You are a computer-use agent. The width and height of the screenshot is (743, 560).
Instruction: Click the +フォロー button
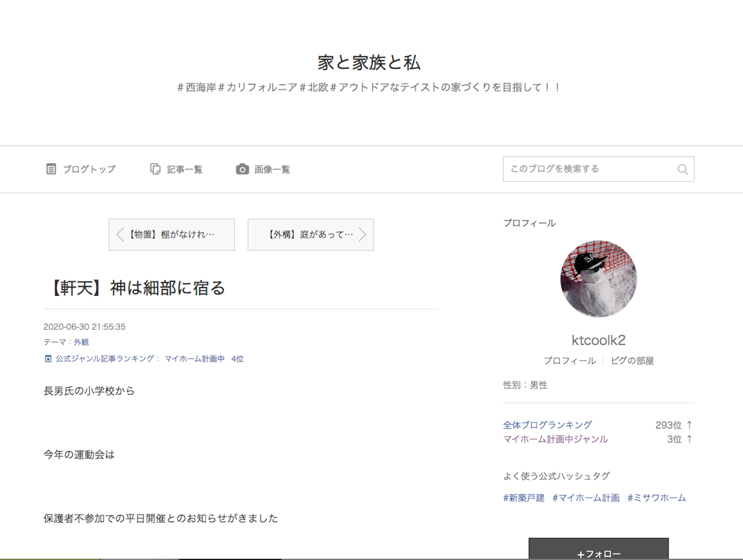point(599,549)
